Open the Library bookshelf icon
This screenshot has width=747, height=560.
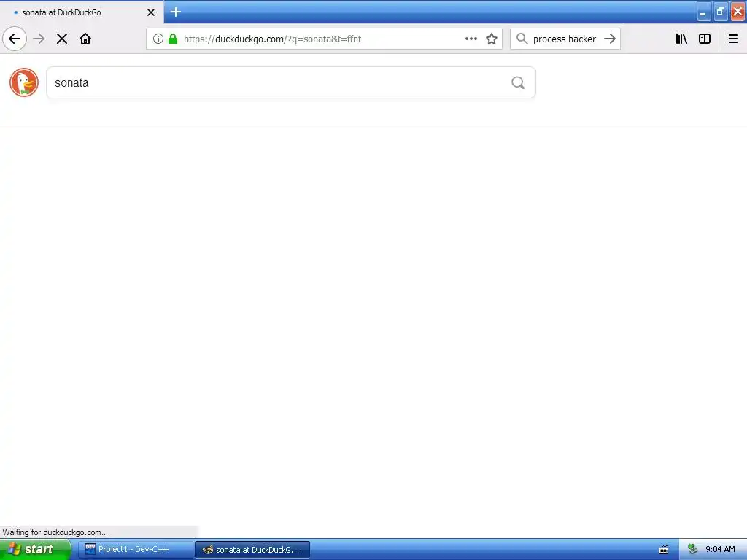(681, 39)
